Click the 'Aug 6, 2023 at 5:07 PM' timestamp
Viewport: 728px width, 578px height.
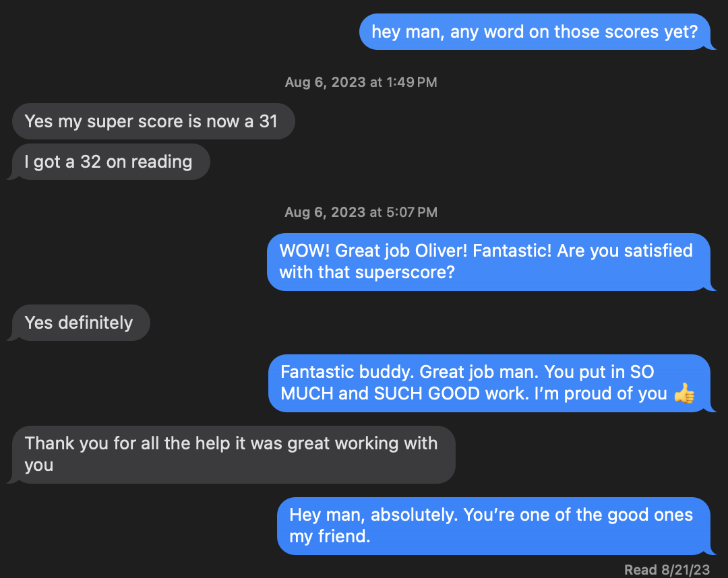[361, 212]
